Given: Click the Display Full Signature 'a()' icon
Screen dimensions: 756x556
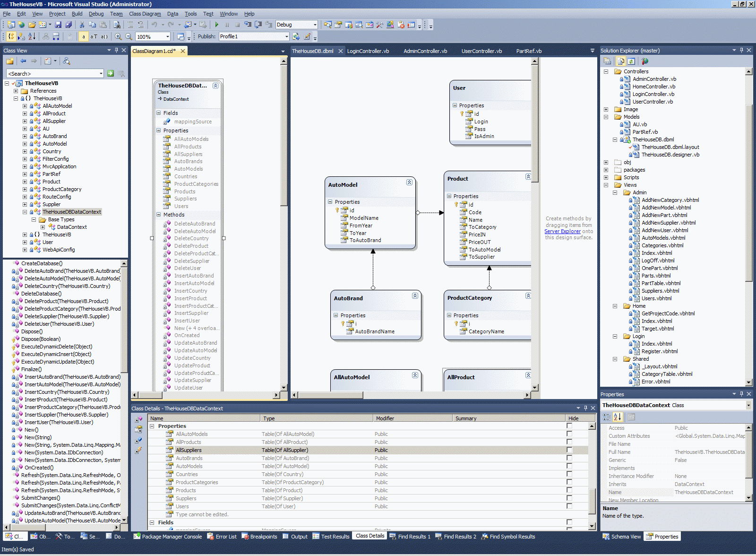Looking at the screenshot, I should pos(104,36).
